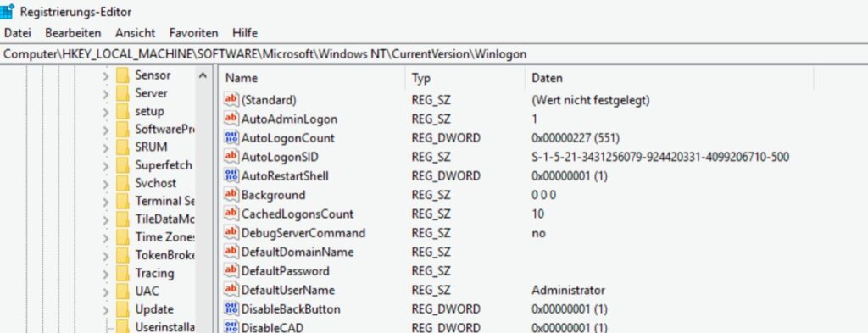
Task: Click the Server folder icon
Action: click(123, 93)
